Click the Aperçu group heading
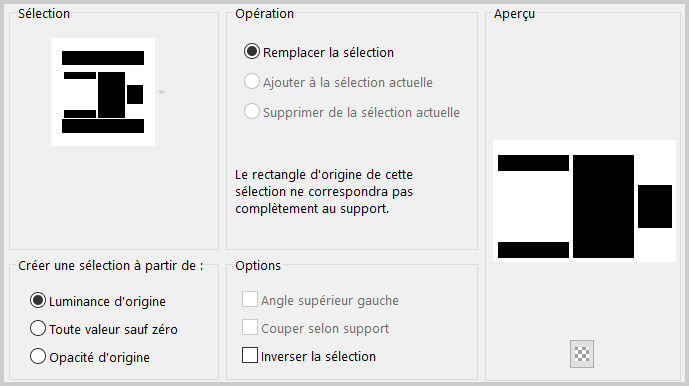The image size is (689, 386). (515, 14)
